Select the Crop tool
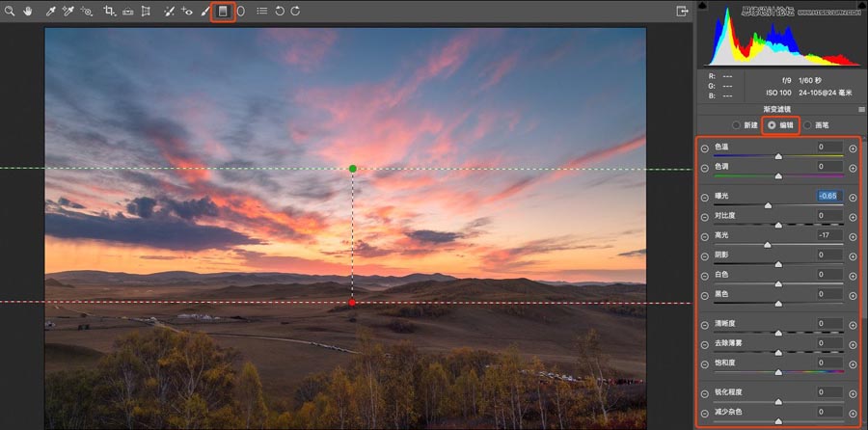The width and height of the screenshot is (868, 430). point(110,11)
